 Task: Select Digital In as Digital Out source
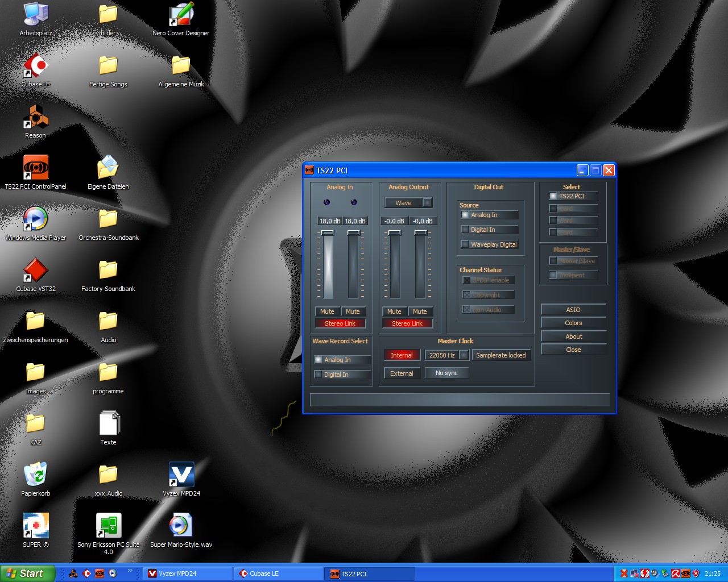point(489,230)
